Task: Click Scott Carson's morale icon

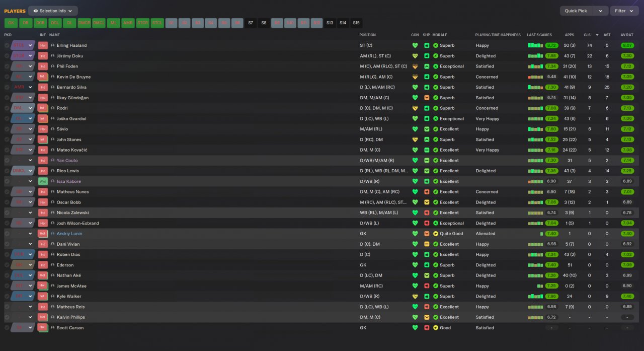Action: [436, 328]
